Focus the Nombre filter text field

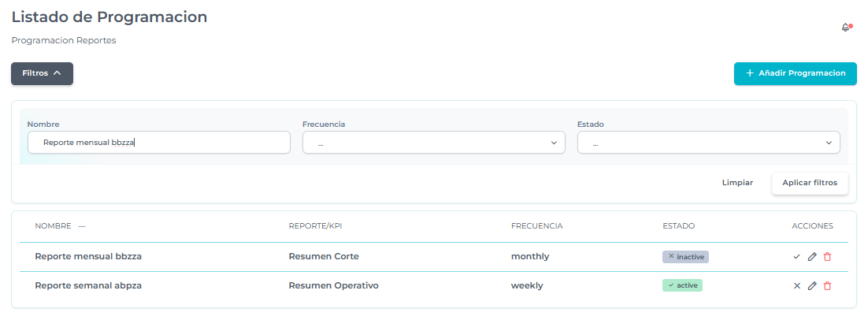click(x=159, y=143)
